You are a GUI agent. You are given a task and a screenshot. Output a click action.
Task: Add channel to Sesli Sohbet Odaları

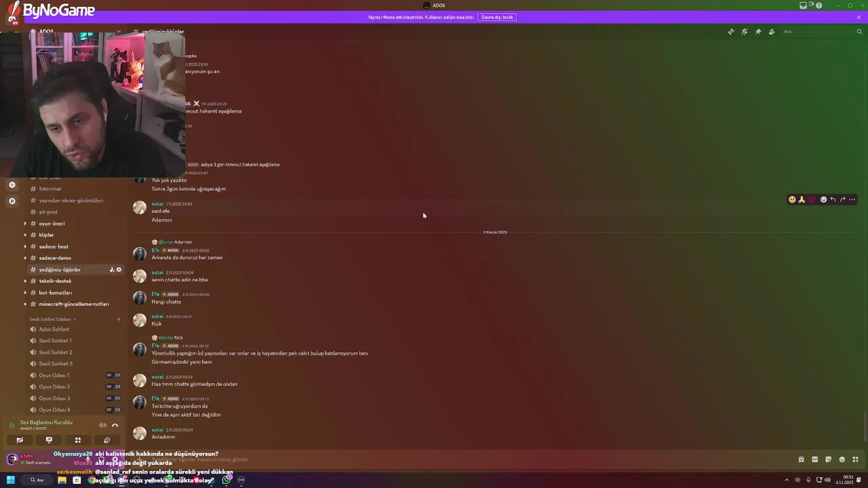coord(119,319)
